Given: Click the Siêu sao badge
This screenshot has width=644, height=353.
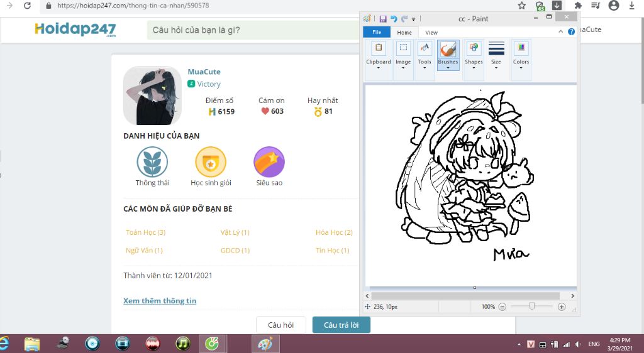Looking at the screenshot, I should coord(269,162).
